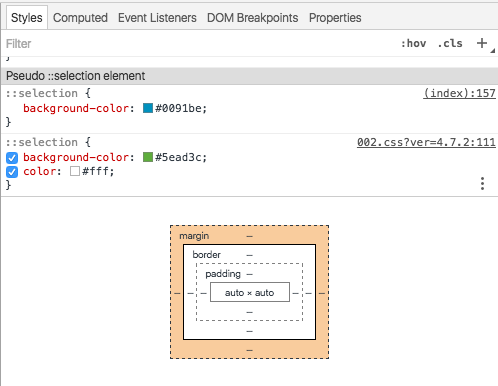This screenshot has width=498, height=386.
Task: Click the border-right dash value in box model
Action: [x=309, y=293]
